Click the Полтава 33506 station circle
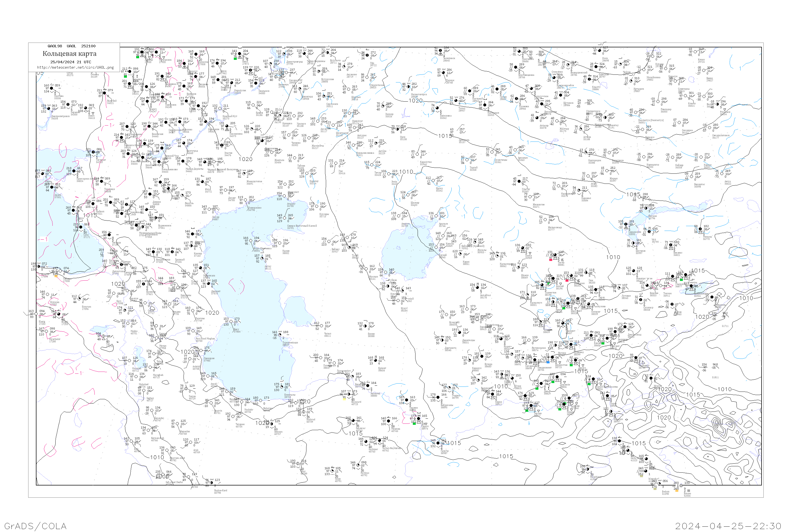The image size is (798, 532). 52,88
